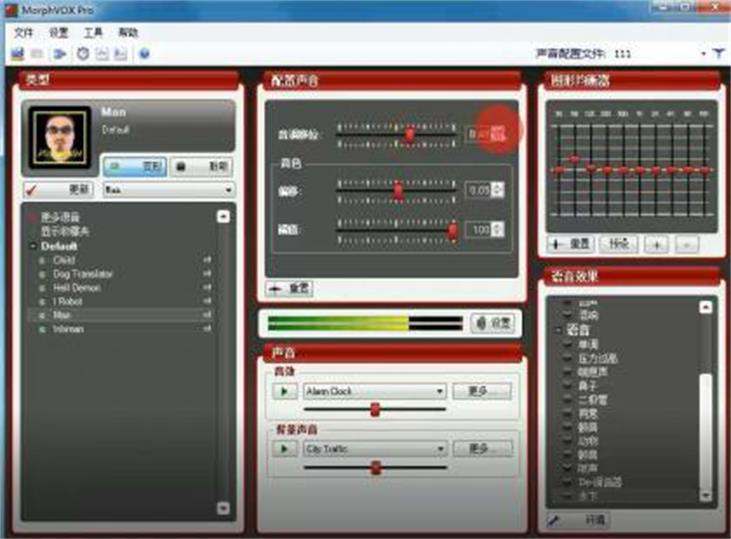The height and width of the screenshot is (539, 731).
Task: Play the City Traffic background sound
Action: pos(284,449)
